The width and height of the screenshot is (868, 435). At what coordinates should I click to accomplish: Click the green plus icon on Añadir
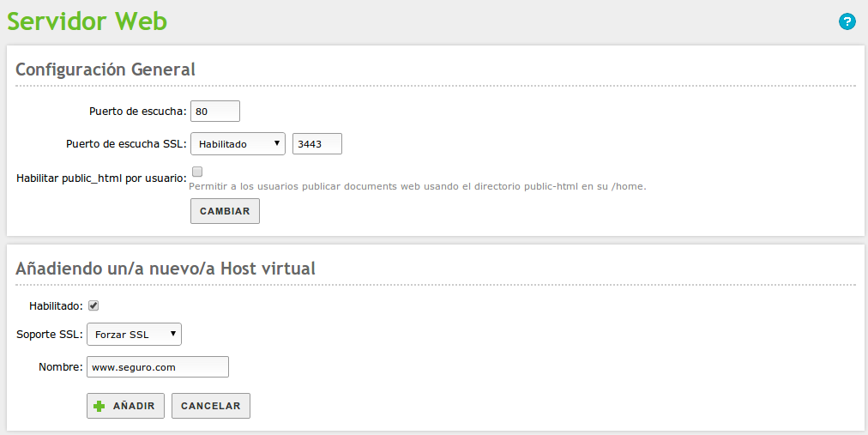(99, 406)
